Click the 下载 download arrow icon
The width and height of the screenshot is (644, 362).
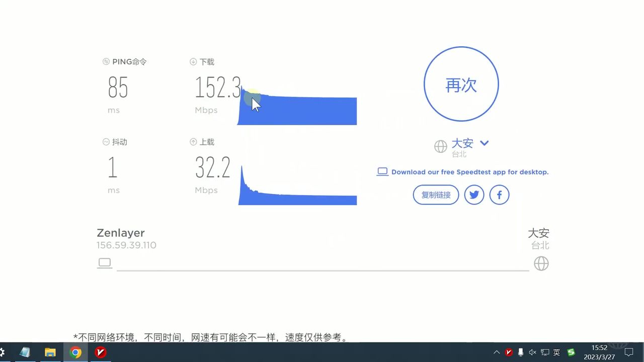pos(194,61)
